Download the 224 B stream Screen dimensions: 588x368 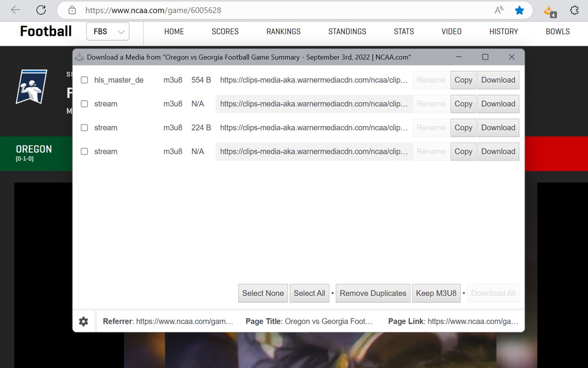[498, 128]
